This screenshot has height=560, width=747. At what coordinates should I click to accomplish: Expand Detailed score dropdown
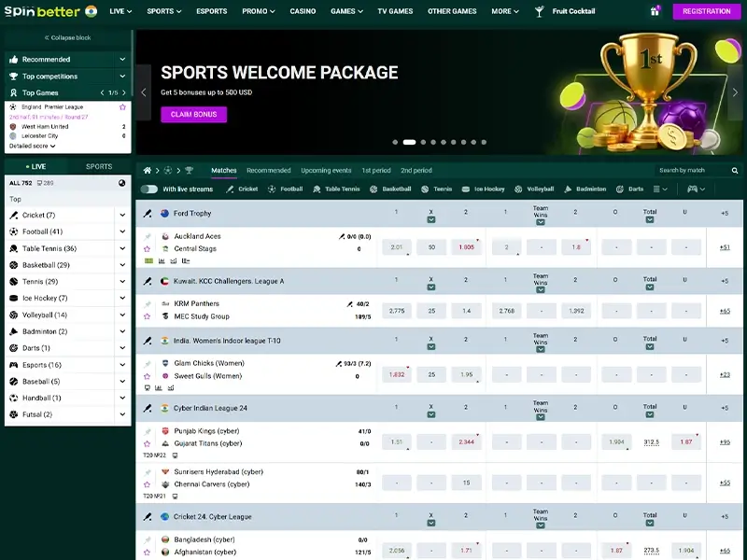click(x=33, y=146)
